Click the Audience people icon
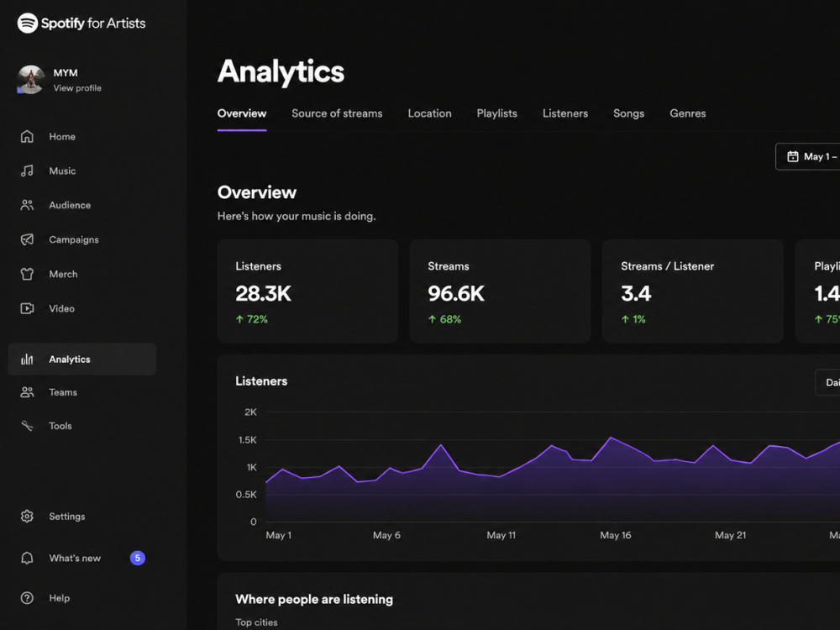The image size is (840, 630). 27,205
